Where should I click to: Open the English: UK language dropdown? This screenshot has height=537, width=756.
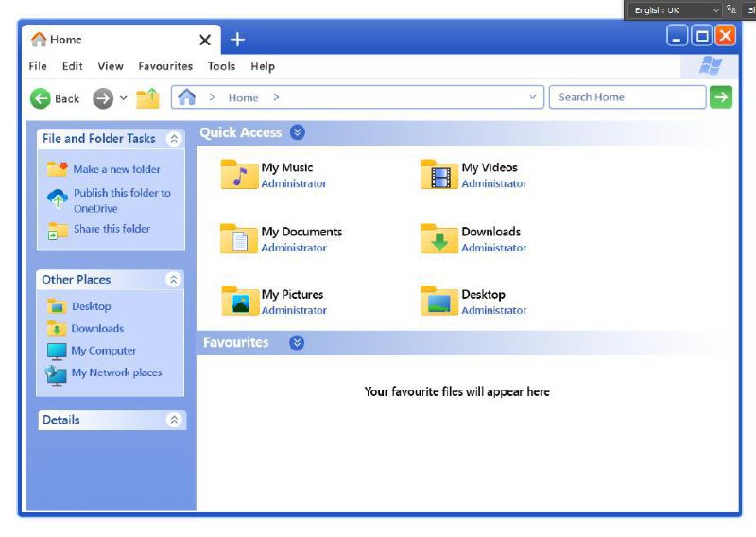click(x=675, y=10)
